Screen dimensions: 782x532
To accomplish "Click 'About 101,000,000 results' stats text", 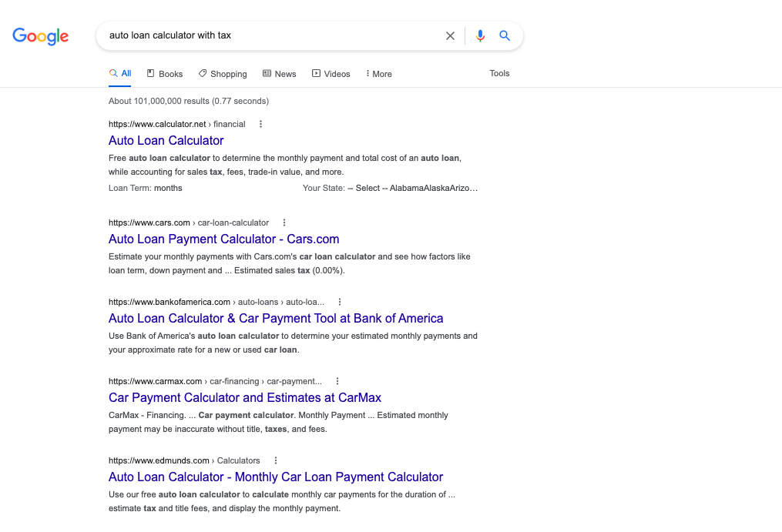I will 189,101.
